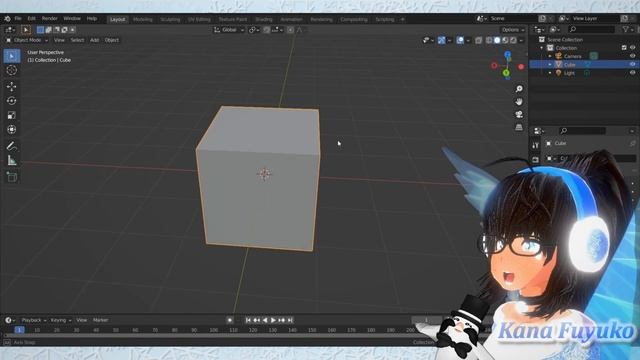Select the Select Box tool

[12, 56]
